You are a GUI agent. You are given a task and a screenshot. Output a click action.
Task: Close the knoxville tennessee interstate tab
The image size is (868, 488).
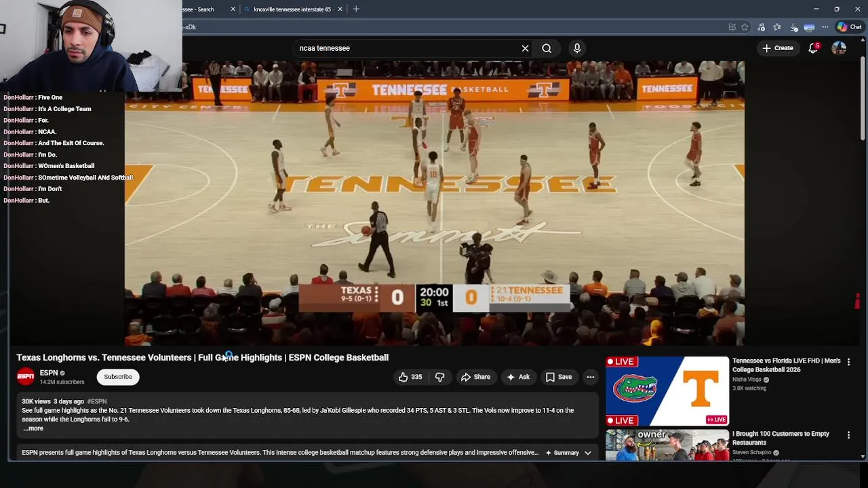(x=340, y=9)
